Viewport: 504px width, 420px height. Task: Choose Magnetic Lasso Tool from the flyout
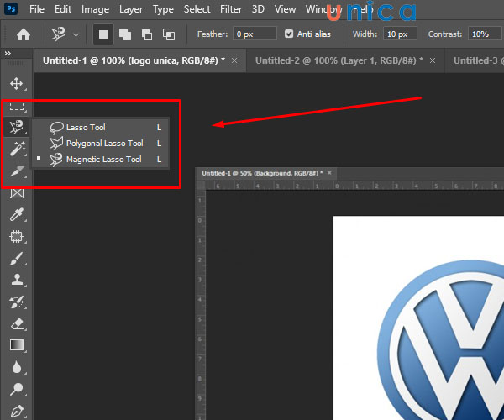(100, 160)
